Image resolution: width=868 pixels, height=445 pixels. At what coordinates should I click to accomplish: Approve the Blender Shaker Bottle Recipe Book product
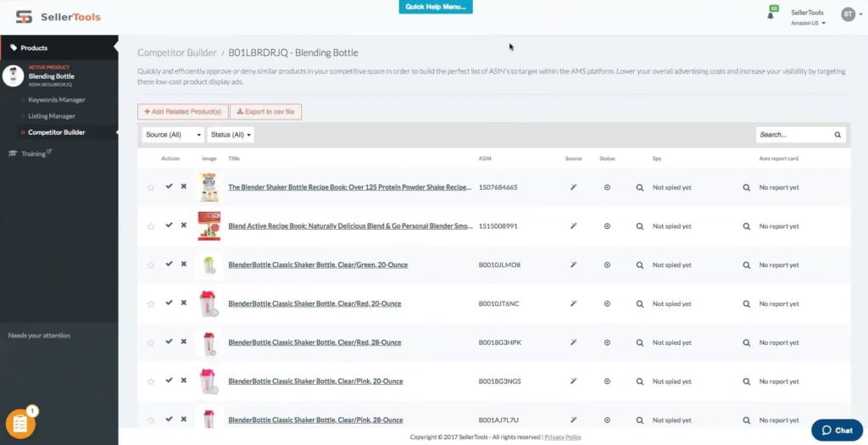169,186
